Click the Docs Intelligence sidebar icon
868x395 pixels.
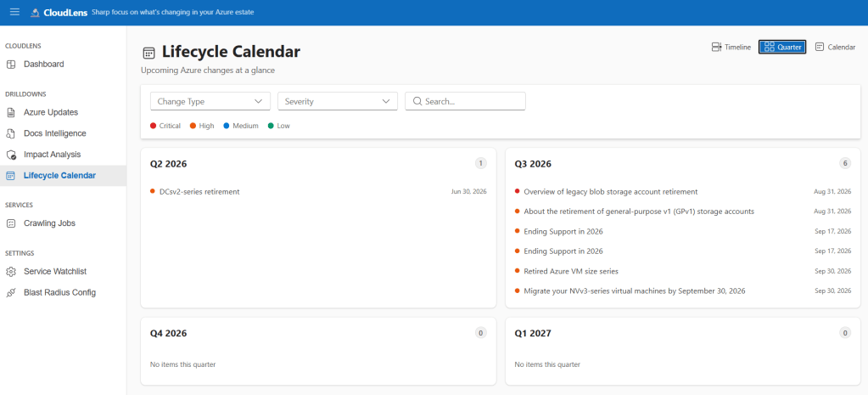11,133
